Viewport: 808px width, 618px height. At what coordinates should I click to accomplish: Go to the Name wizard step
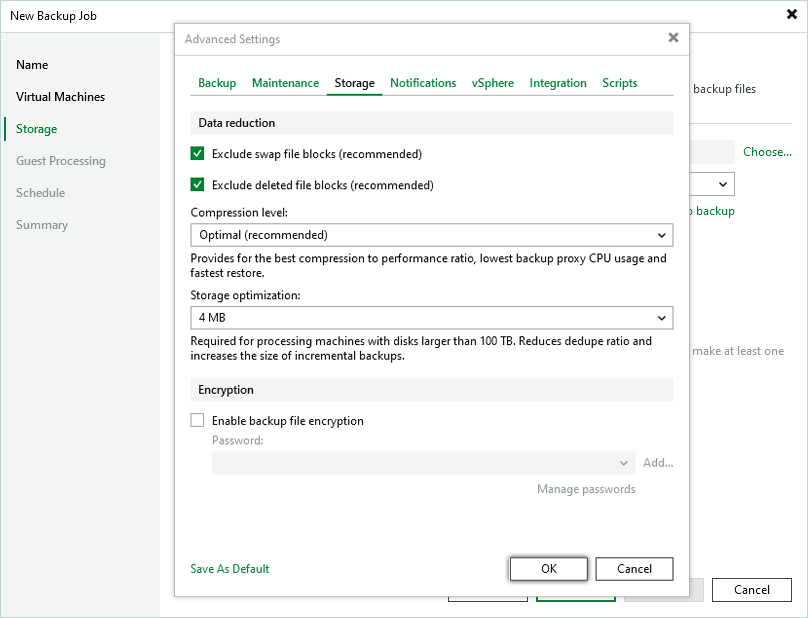32,65
